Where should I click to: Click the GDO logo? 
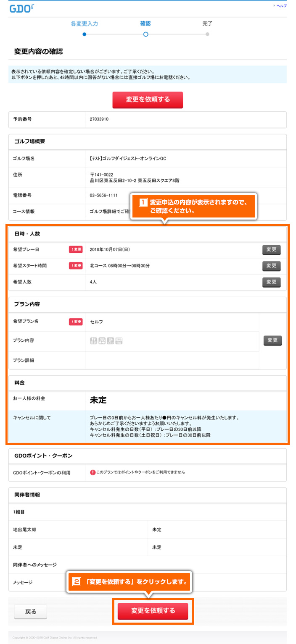[22, 8]
